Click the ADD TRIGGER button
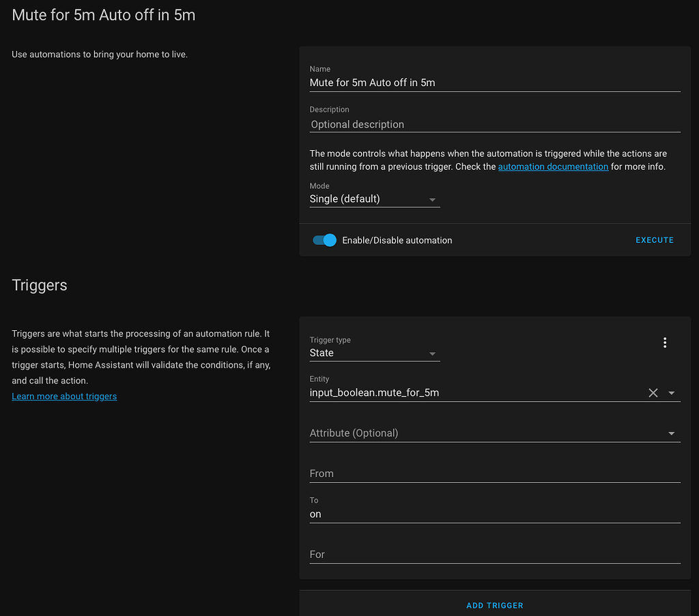 494,605
